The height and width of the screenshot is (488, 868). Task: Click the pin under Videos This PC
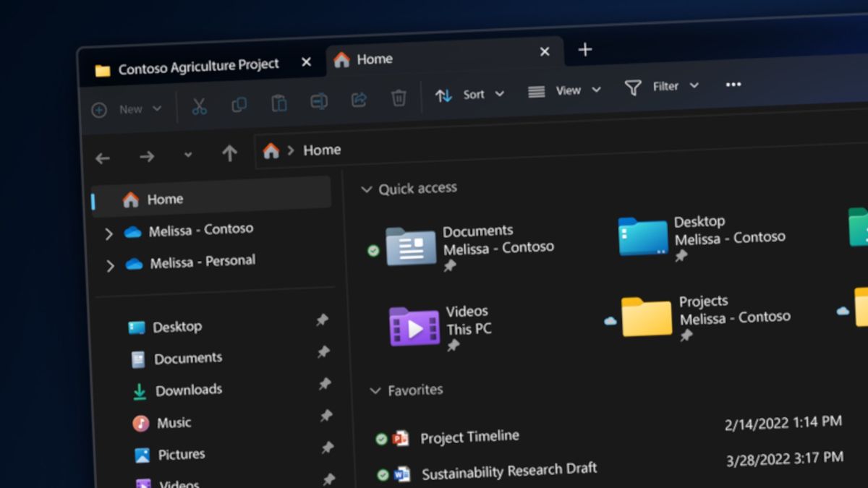tap(454, 346)
